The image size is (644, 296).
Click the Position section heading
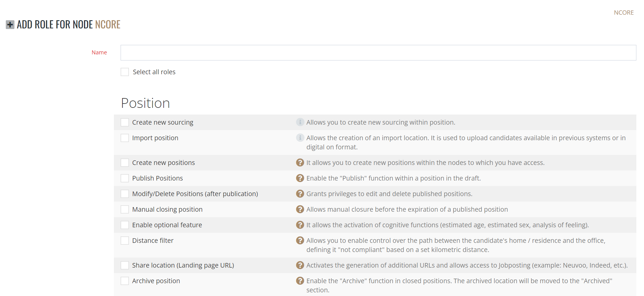pyautogui.click(x=145, y=103)
